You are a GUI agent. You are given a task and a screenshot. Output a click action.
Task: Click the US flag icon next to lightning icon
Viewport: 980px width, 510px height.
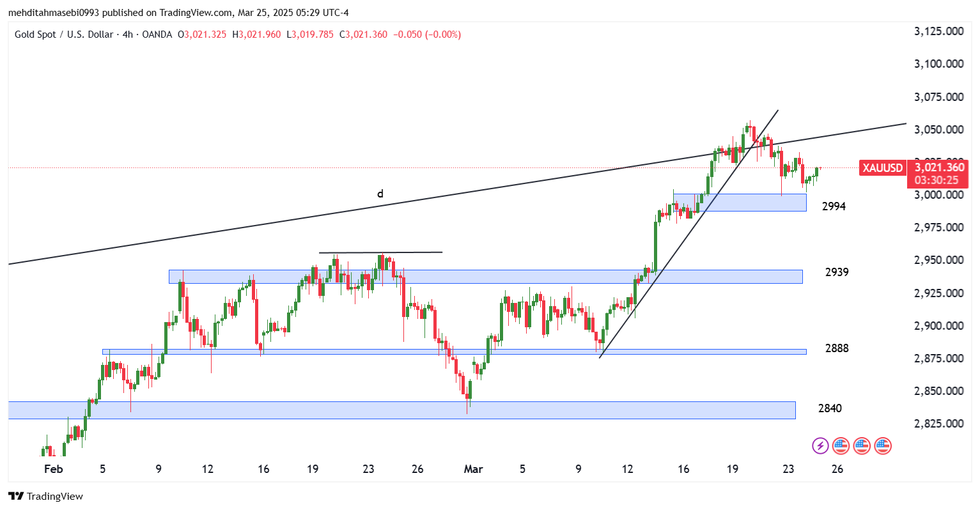pos(841,445)
